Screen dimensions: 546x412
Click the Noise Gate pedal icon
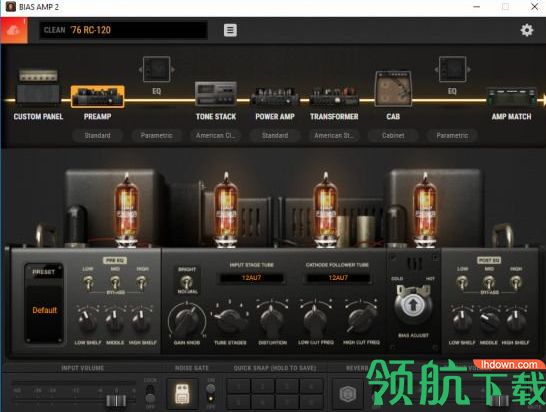coord(182,394)
